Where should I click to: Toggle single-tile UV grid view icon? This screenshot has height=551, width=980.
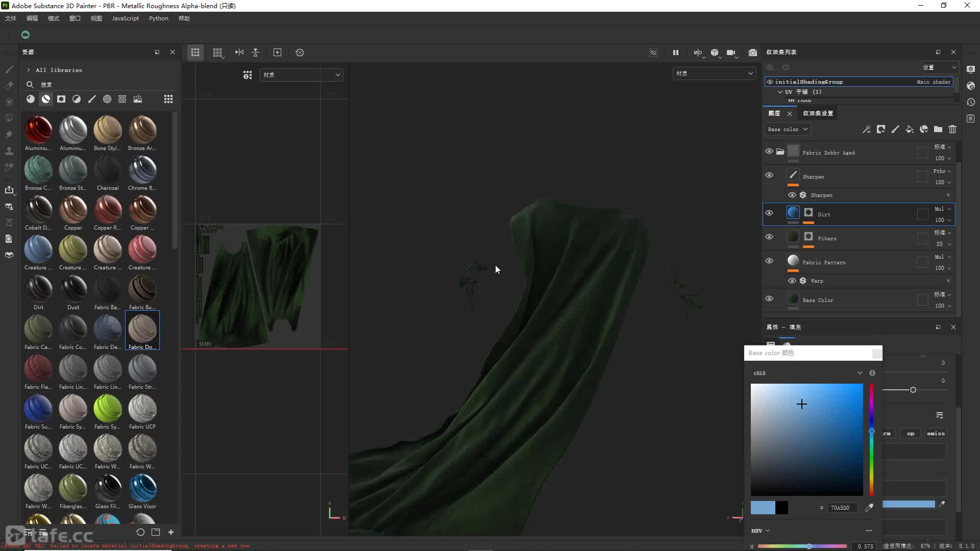tap(195, 53)
